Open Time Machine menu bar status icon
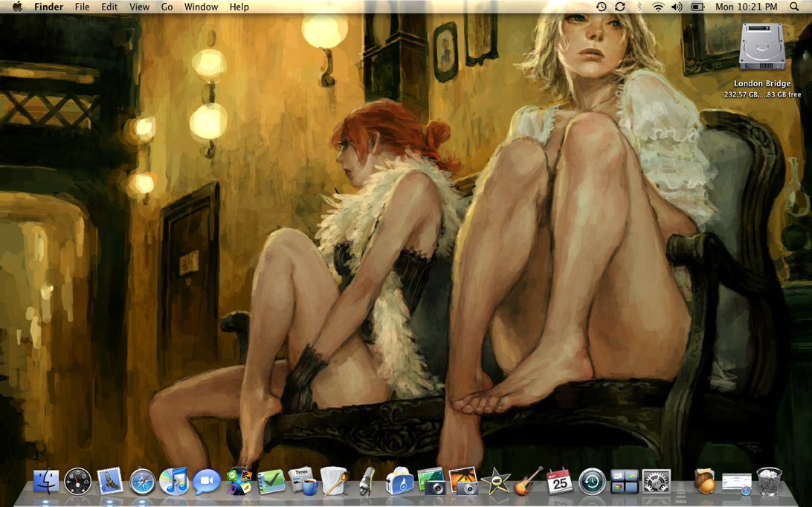Image resolution: width=812 pixels, height=507 pixels. (602, 7)
